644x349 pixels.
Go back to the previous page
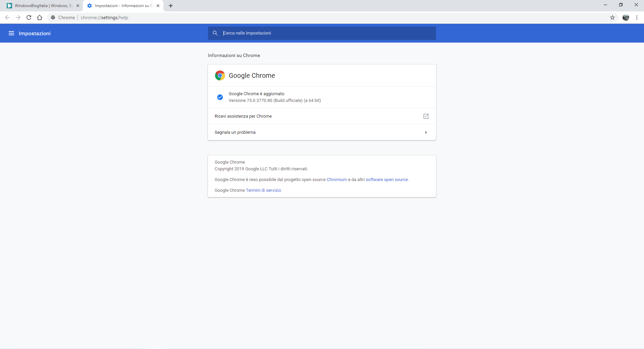pyautogui.click(x=7, y=17)
